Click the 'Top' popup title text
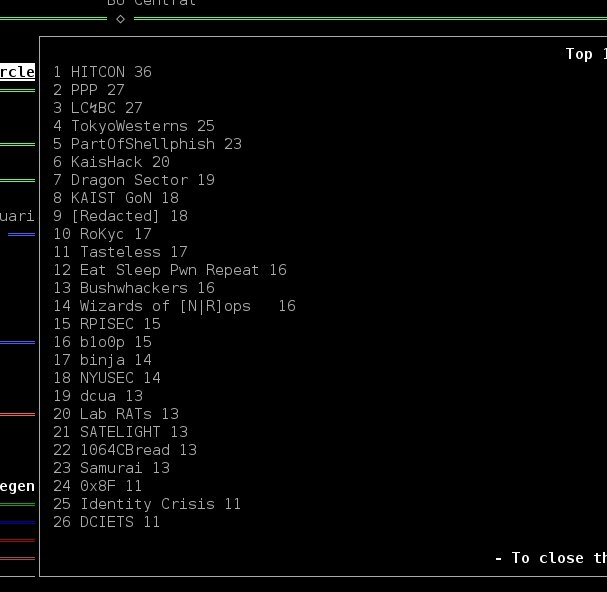The height and width of the screenshot is (592, 607). click(579, 54)
